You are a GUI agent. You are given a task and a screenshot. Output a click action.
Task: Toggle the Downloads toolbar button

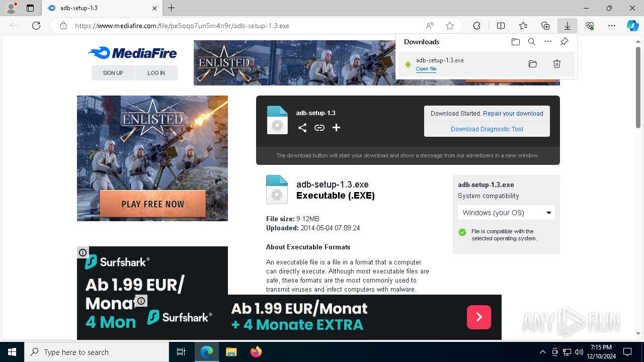click(568, 26)
